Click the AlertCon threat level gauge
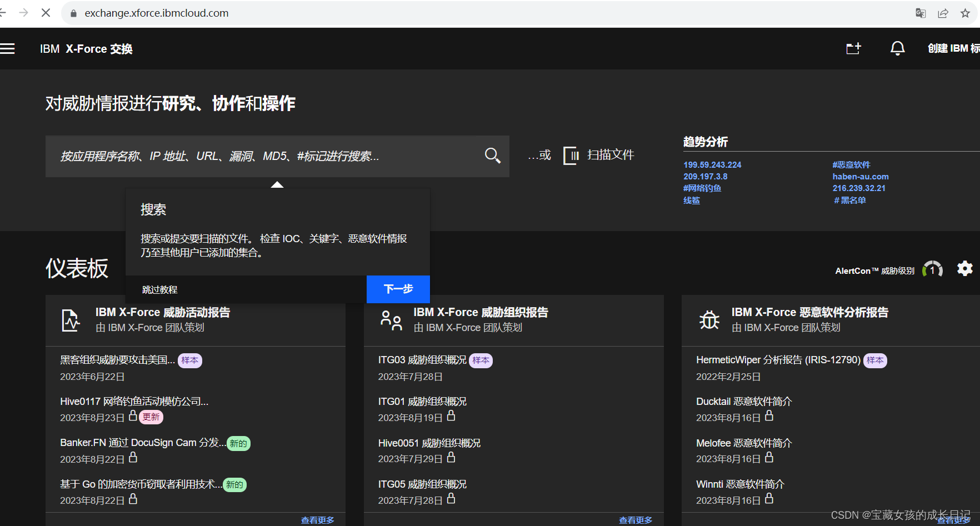Screen dimensions: 980x526 tap(933, 269)
